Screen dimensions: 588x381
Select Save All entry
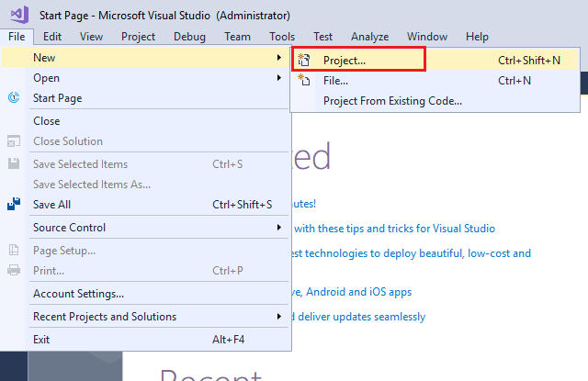pyautogui.click(x=146, y=204)
